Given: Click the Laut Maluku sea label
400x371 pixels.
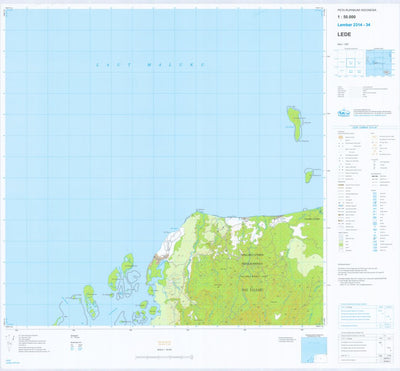Looking at the screenshot, I should [150, 65].
